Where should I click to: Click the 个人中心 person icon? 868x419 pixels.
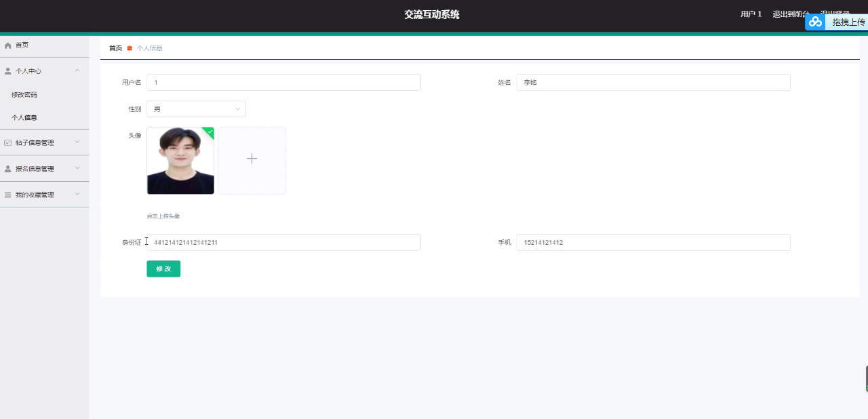coord(8,71)
